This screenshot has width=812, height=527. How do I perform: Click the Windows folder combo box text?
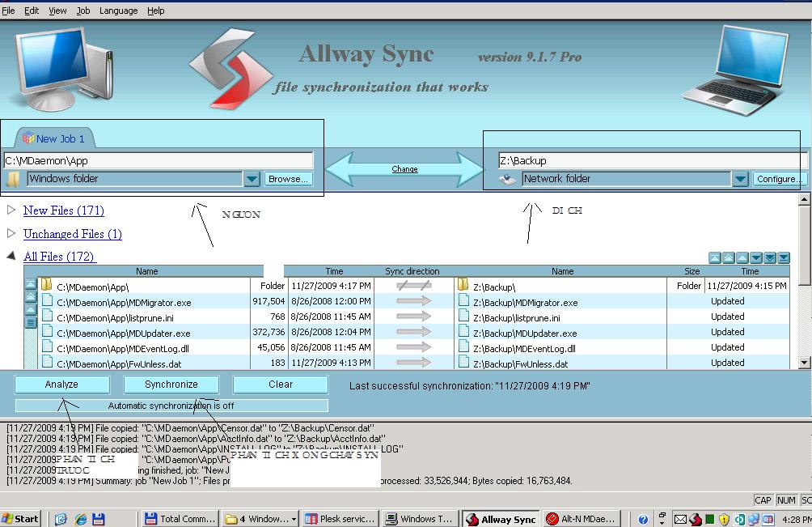point(134,179)
